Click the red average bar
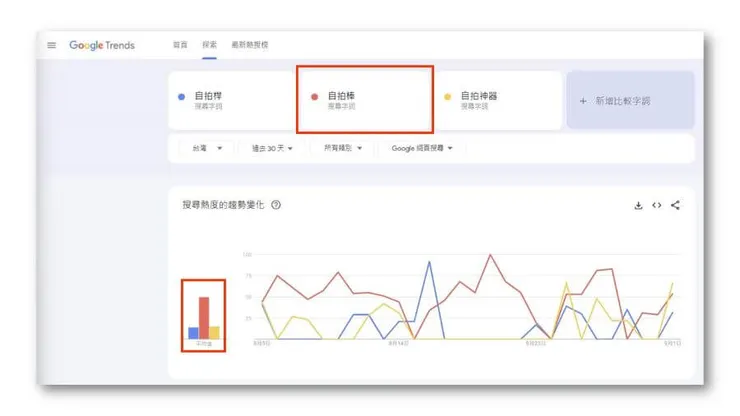Screen dimensions: 740x416 click(204, 318)
